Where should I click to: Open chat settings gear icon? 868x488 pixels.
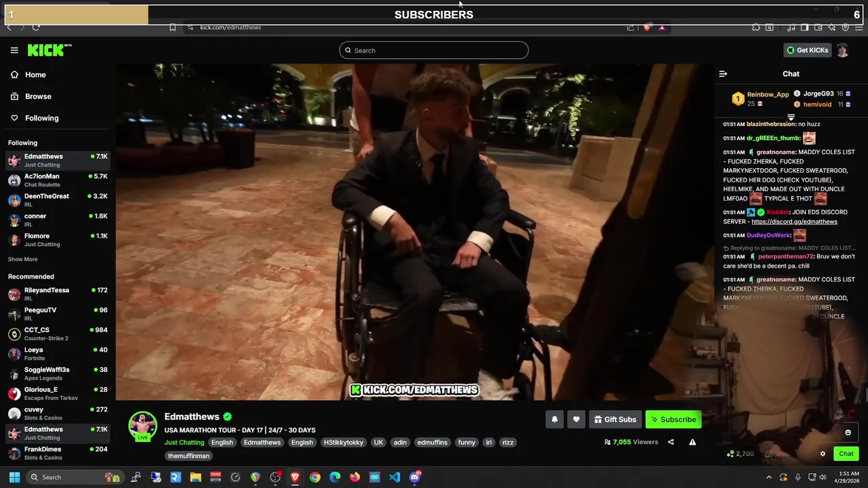pos(823,454)
